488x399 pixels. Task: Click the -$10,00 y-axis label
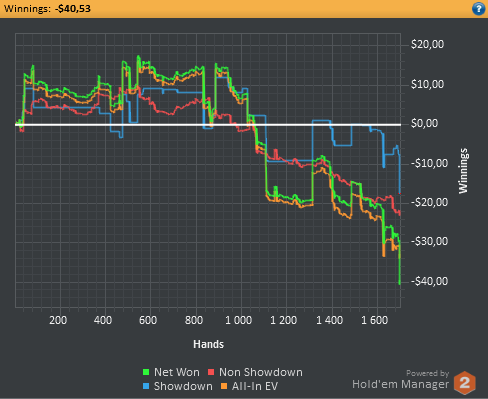tap(429, 163)
